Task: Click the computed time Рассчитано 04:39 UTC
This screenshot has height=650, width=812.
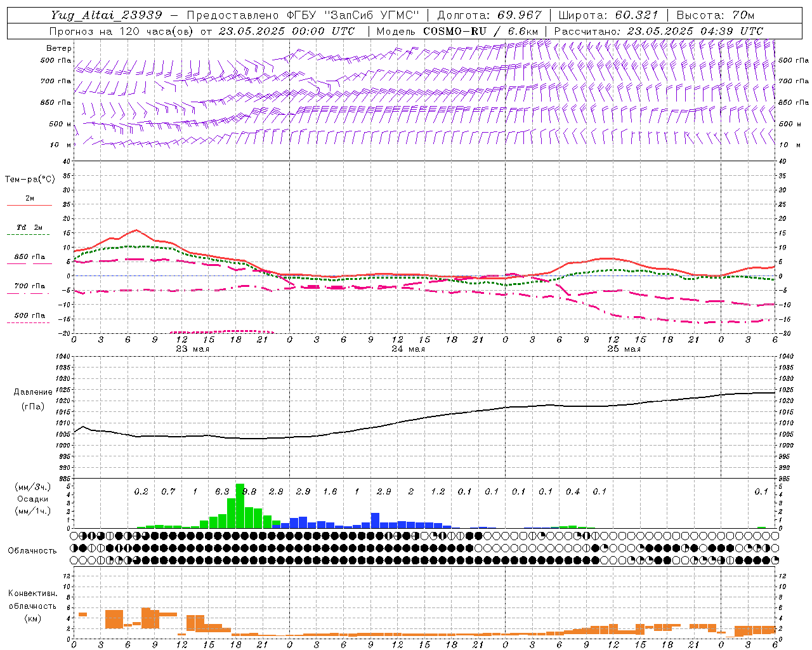Action: (x=658, y=31)
